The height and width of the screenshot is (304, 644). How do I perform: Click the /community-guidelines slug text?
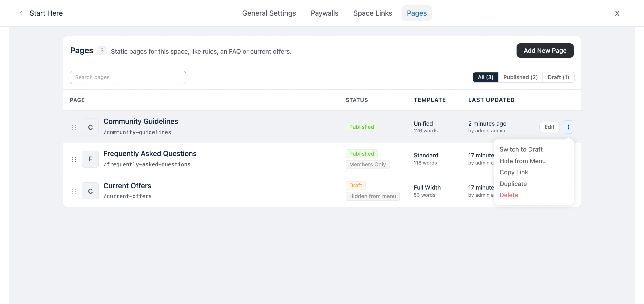tap(137, 132)
